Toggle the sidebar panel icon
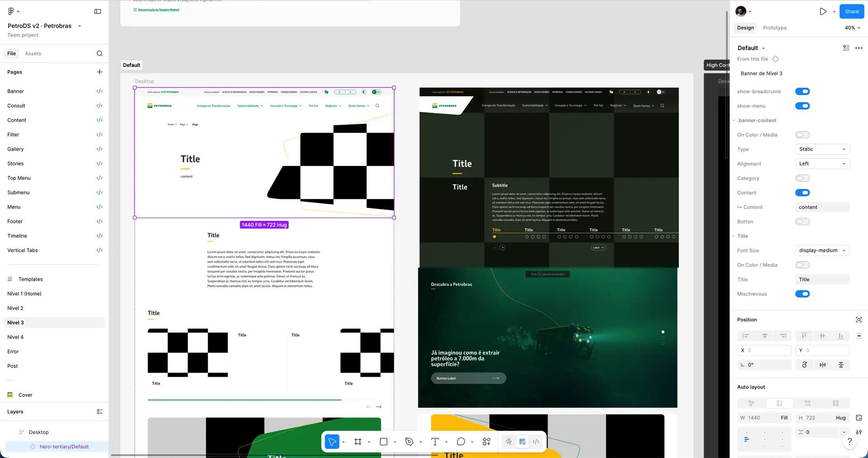This screenshot has width=868, height=458. [x=98, y=11]
